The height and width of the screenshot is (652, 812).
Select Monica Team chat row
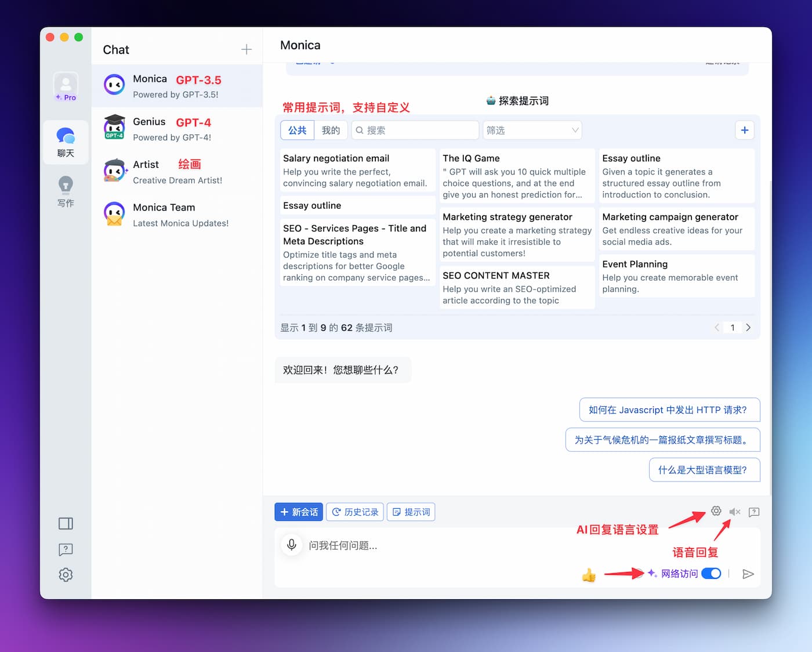click(x=177, y=214)
